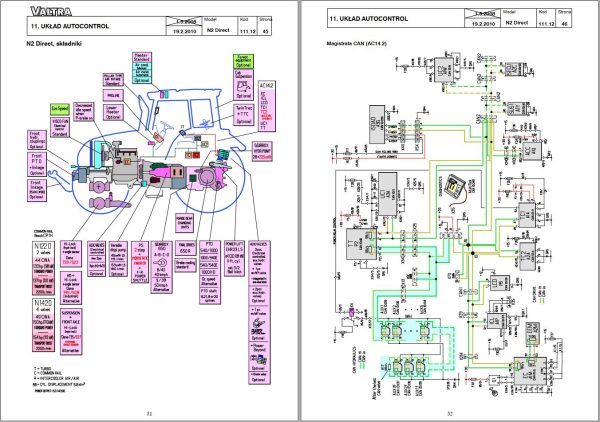This screenshot has width=600, height=422.
Task: Click the 'Twin Trac + TTC Optional' box
Action: (243, 115)
